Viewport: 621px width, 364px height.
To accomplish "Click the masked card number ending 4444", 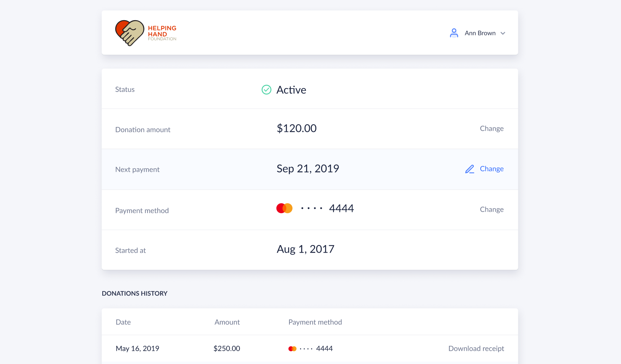I will pos(327,209).
